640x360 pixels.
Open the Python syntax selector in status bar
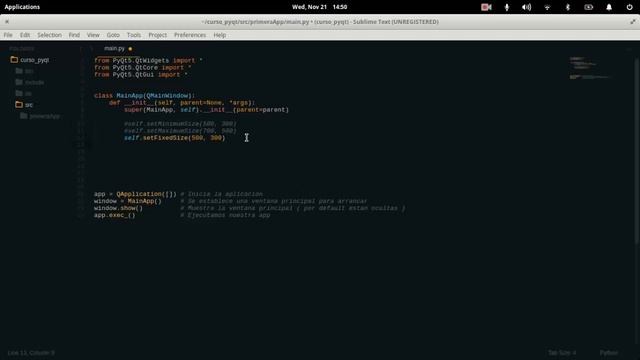[x=609, y=353]
